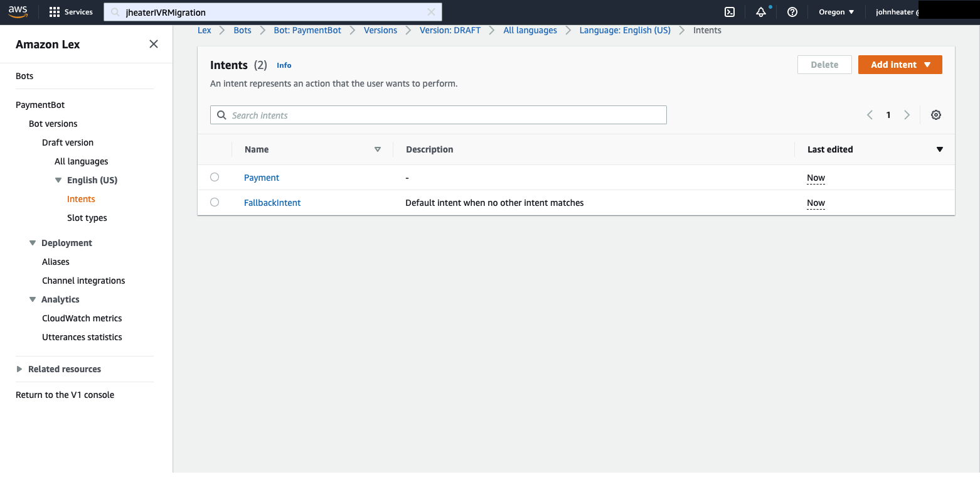This screenshot has width=980, height=477.
Task: Open Bot versions in the sidebar
Action: coord(53,124)
